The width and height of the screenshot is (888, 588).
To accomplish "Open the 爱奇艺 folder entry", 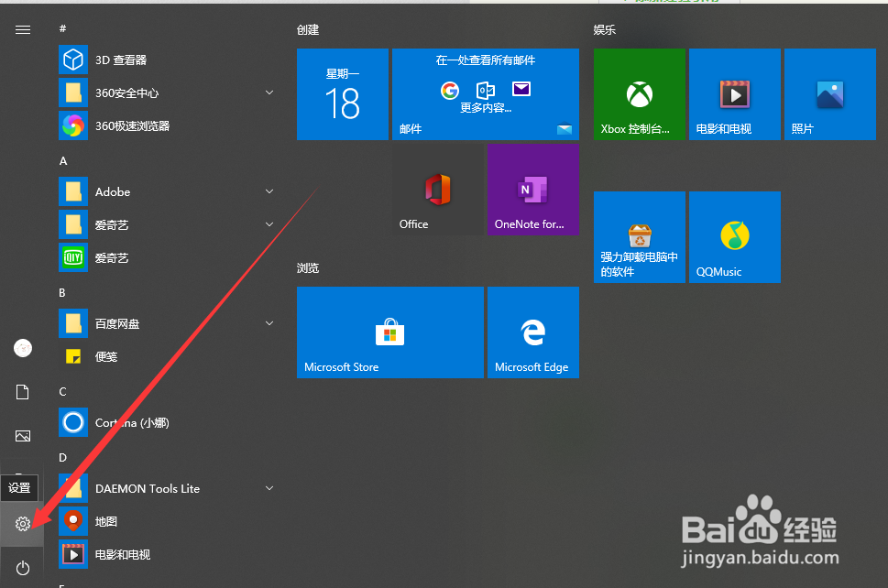I will pos(169,224).
